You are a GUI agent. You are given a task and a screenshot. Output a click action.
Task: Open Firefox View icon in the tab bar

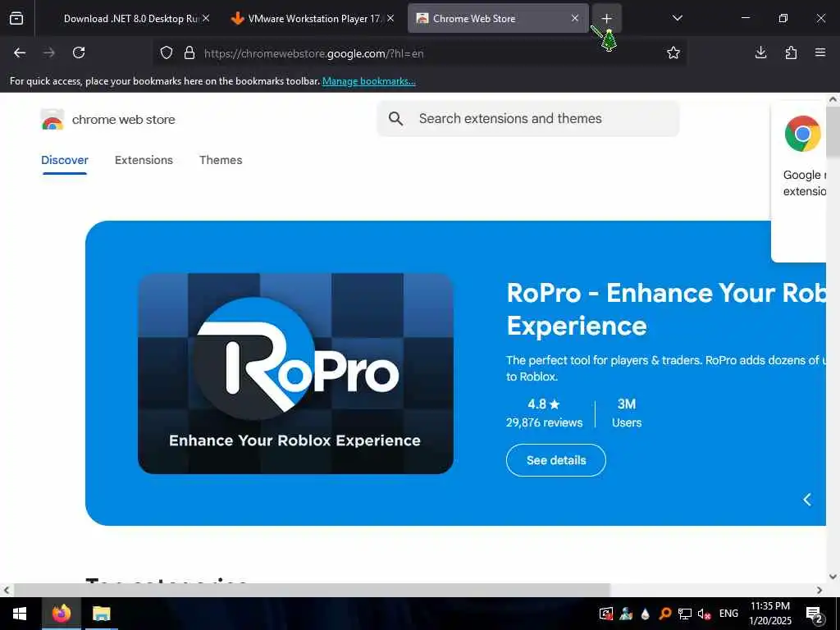coord(16,18)
